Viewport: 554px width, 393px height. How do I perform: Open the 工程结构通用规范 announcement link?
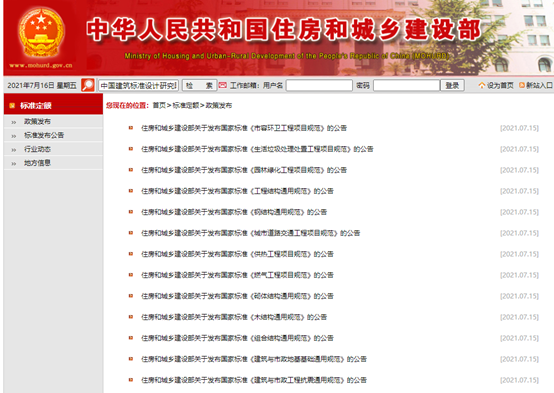click(x=237, y=191)
